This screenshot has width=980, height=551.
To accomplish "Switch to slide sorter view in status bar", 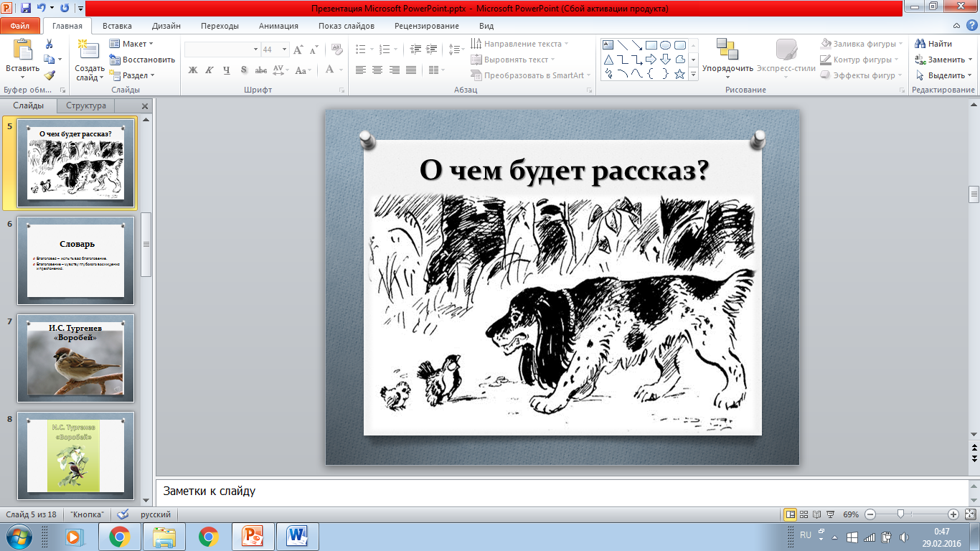I will [803, 514].
